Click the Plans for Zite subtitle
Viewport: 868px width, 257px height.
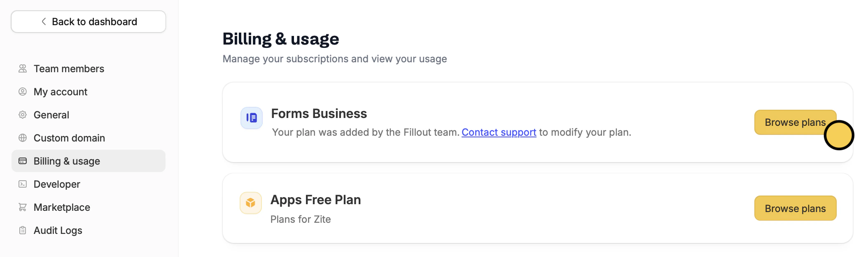(x=301, y=219)
